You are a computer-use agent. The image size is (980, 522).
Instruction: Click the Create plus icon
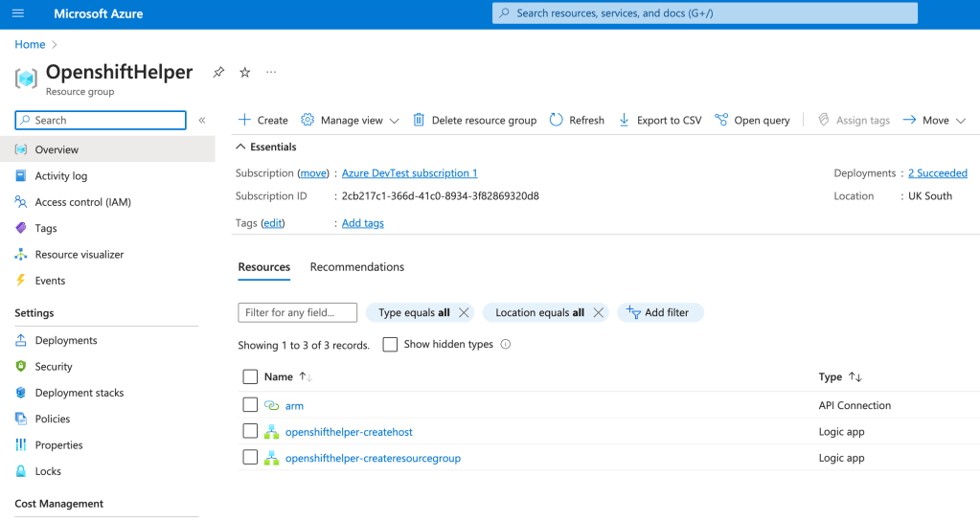pyautogui.click(x=244, y=120)
